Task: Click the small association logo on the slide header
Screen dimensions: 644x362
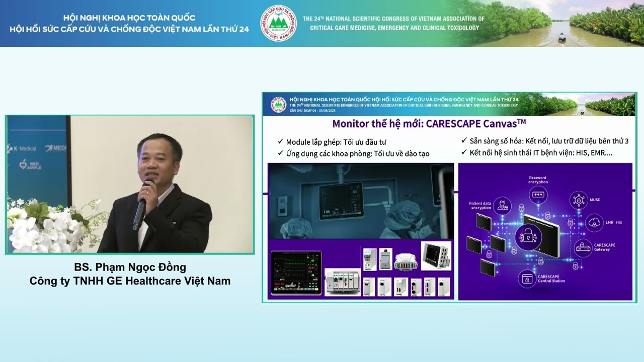Action: [278, 105]
